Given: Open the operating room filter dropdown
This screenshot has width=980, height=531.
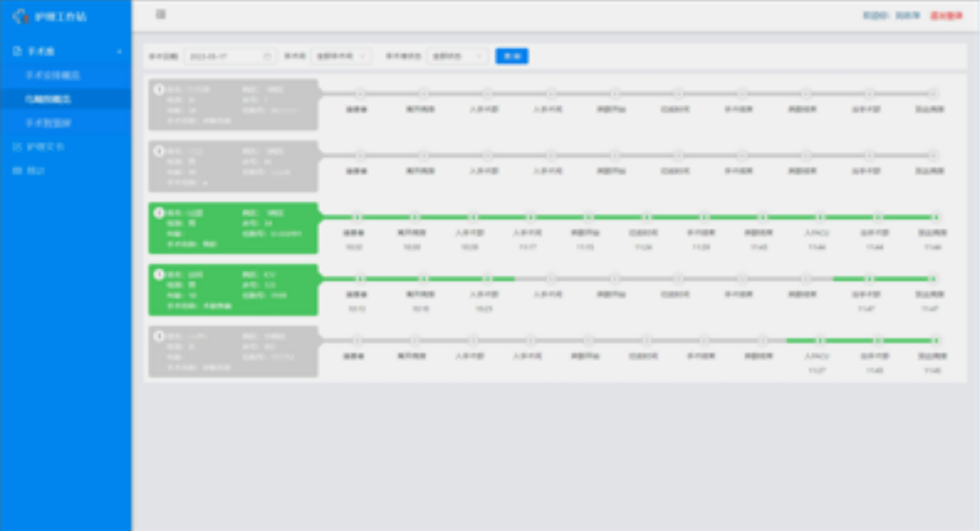Looking at the screenshot, I should point(341,56).
